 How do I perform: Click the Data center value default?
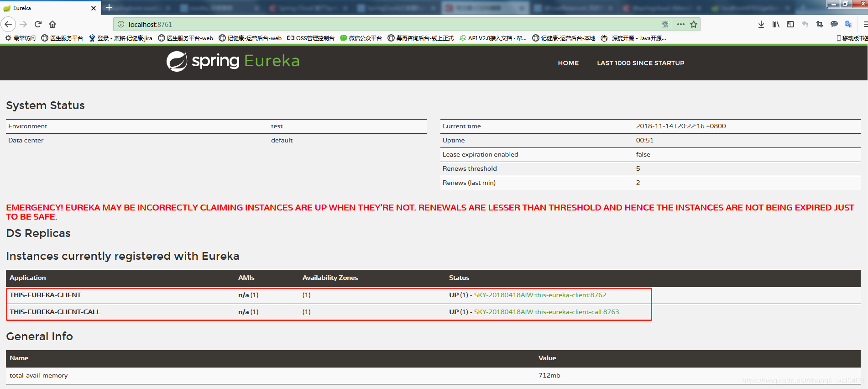point(282,140)
